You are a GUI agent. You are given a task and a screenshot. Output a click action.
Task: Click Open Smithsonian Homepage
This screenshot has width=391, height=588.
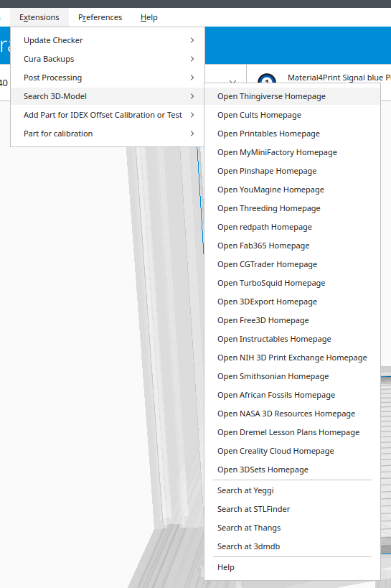293,376
